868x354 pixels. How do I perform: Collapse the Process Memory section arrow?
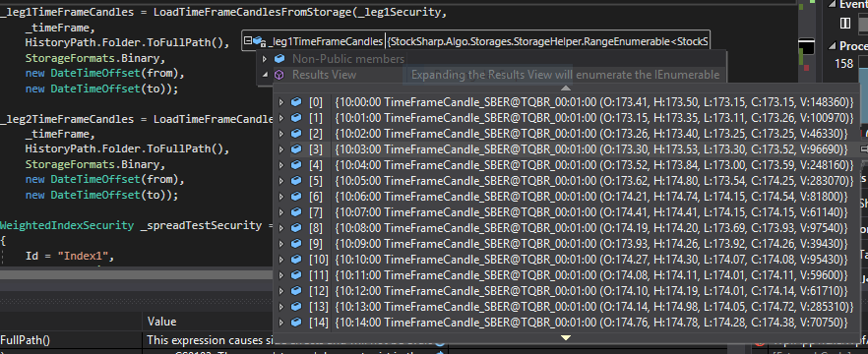[x=832, y=46]
